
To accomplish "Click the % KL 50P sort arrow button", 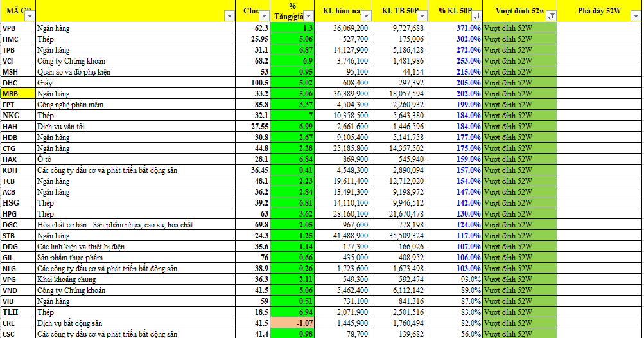I will point(476,16).
